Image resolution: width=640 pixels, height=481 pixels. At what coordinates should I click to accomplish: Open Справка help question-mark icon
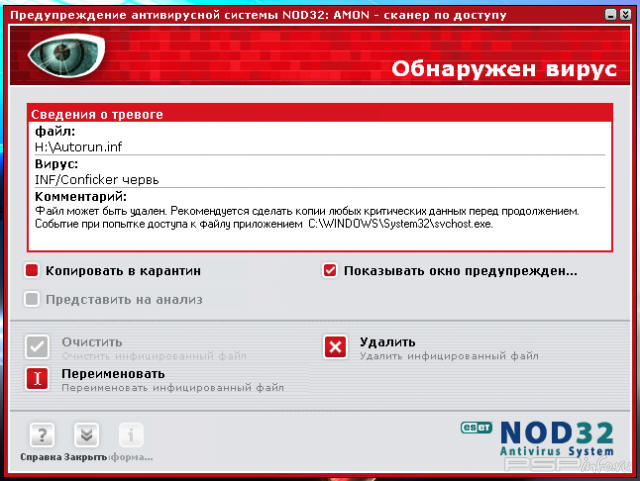click(x=42, y=436)
